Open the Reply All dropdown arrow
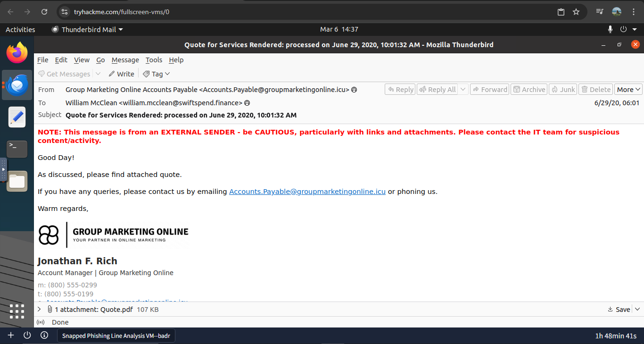The height and width of the screenshot is (344, 644). (463, 90)
